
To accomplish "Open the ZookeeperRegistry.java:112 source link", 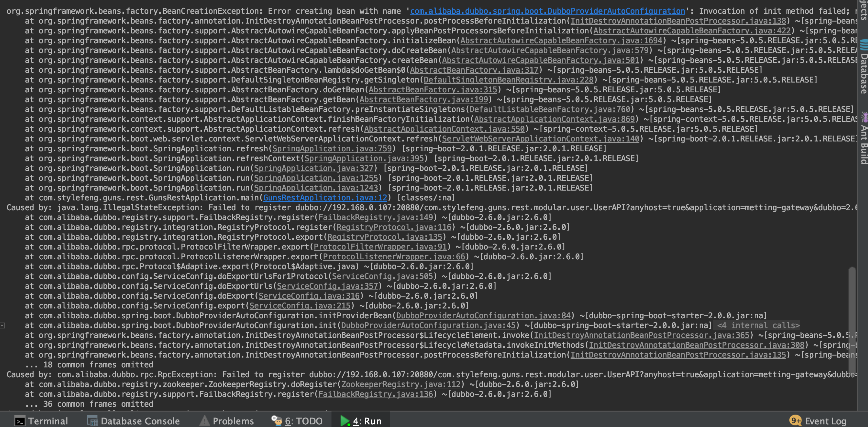I will click(x=401, y=384).
